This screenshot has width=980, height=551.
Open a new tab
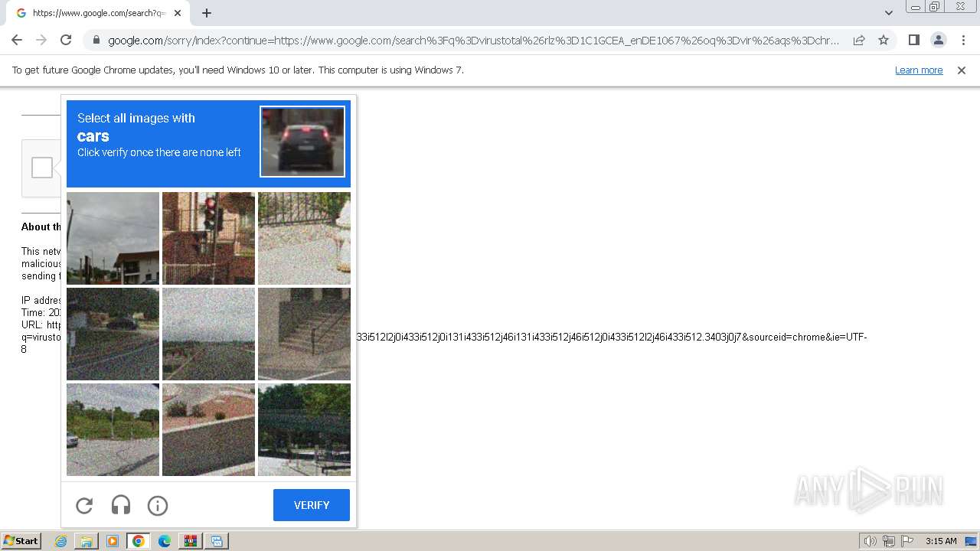[x=207, y=13]
